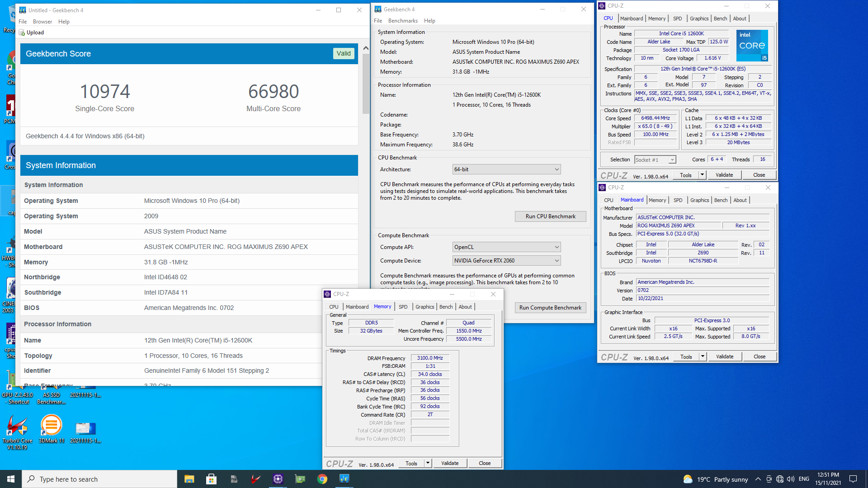The image size is (868, 488).
Task: Click the Geekbench icon on the taskbar
Action: point(344,479)
